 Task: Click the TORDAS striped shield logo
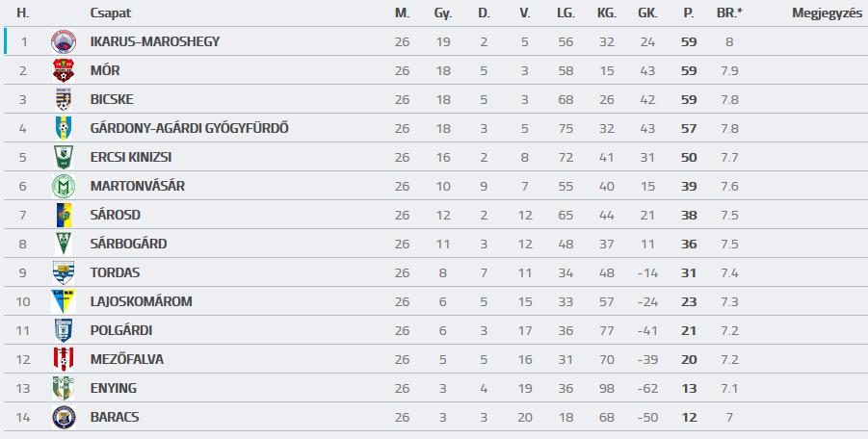(x=64, y=272)
